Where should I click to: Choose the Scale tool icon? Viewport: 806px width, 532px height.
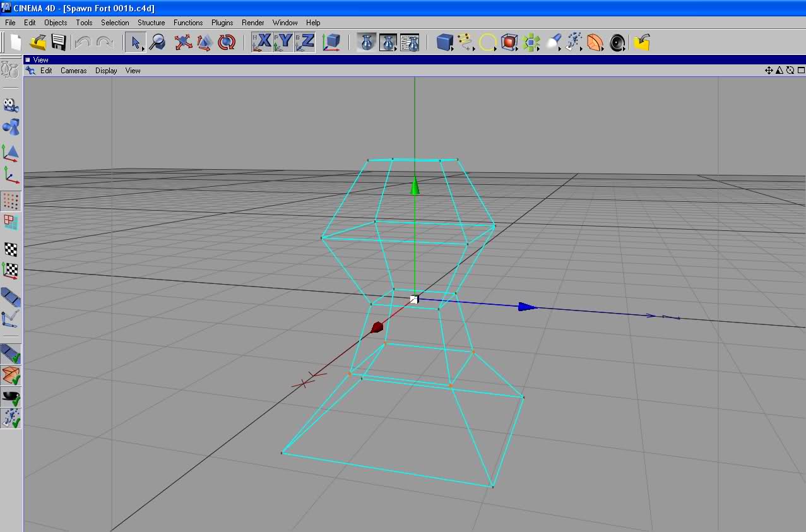coord(204,42)
